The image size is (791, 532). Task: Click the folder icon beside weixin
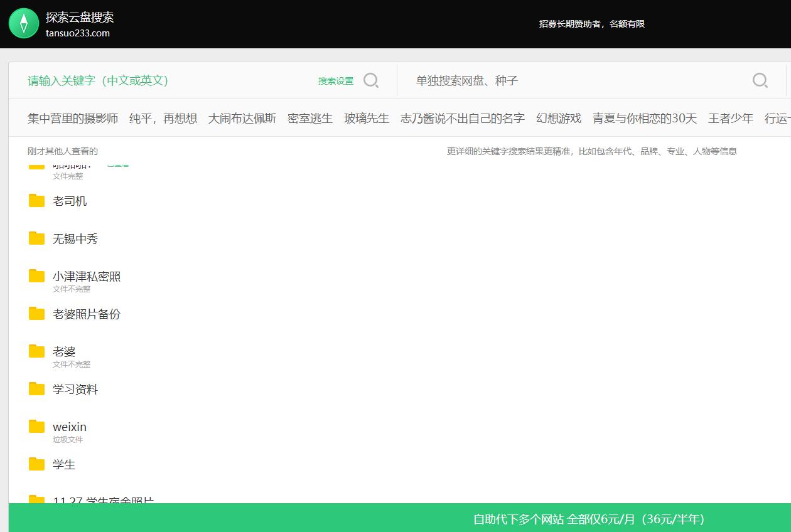pyautogui.click(x=36, y=427)
